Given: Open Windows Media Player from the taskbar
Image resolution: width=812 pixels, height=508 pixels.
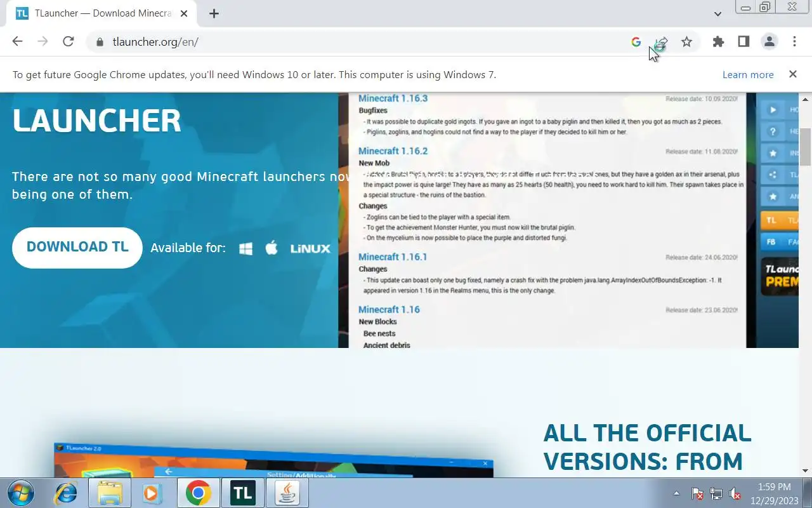Looking at the screenshot, I should point(152,493).
